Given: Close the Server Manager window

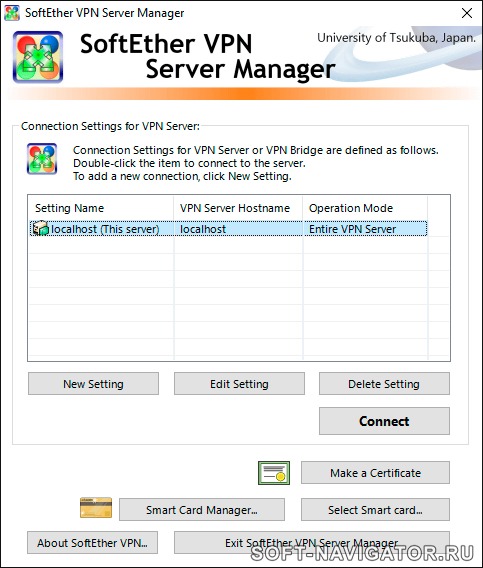Looking at the screenshot, I should click(467, 13).
